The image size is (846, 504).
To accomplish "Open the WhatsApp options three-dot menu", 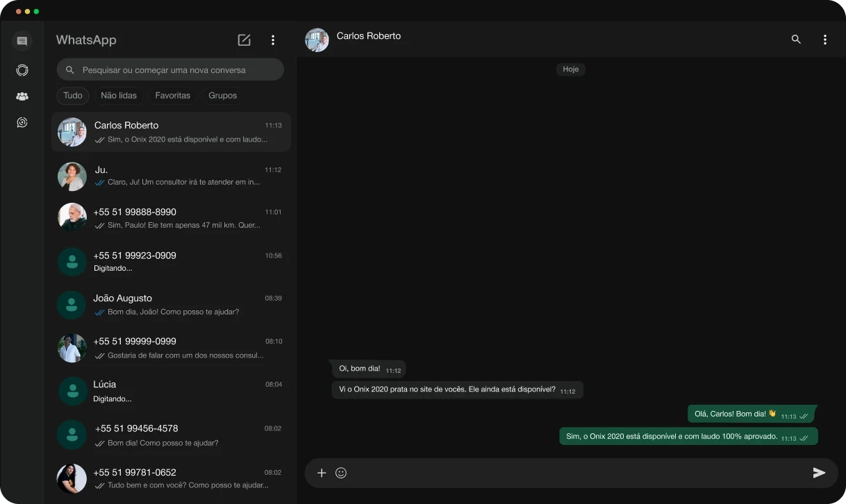I will [x=273, y=40].
